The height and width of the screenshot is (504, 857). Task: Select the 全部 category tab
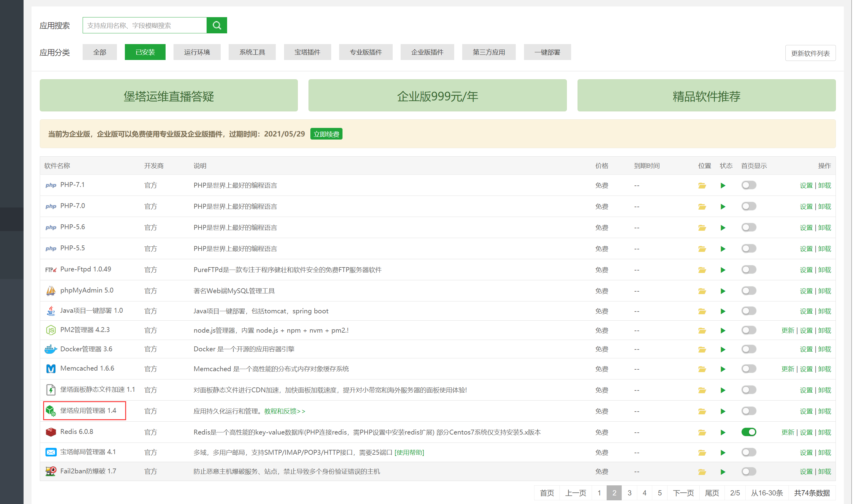pyautogui.click(x=100, y=52)
